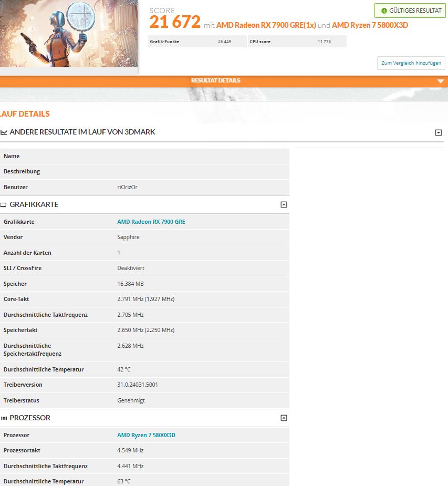Expand Andere Resultate im Lauf von 3DMark
Image resolution: width=448 pixels, height=486 pixels.
[x=439, y=132]
